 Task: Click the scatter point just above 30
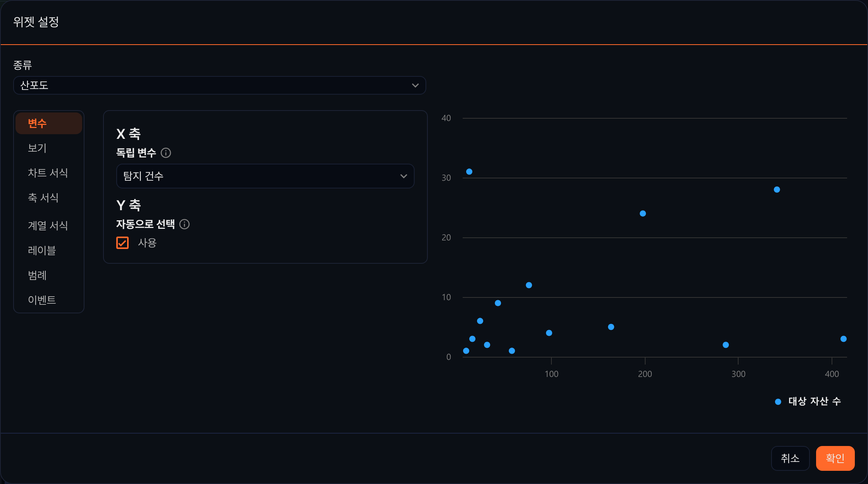[x=469, y=171]
